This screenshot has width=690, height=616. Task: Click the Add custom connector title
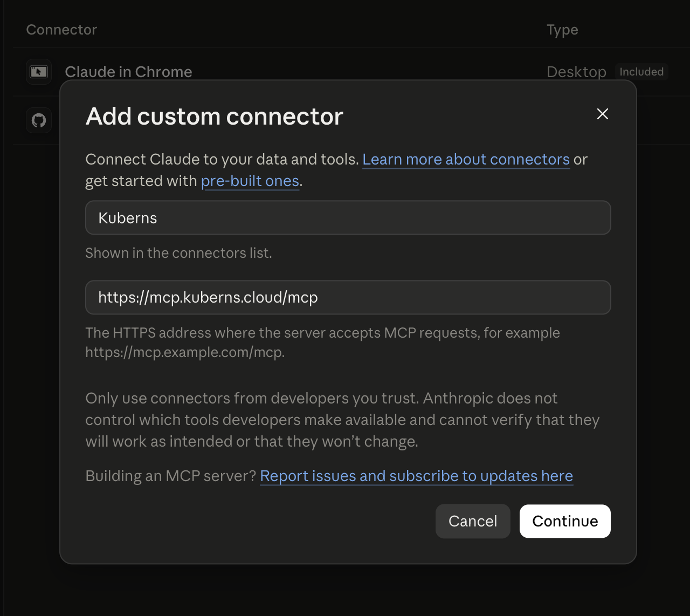point(215,117)
